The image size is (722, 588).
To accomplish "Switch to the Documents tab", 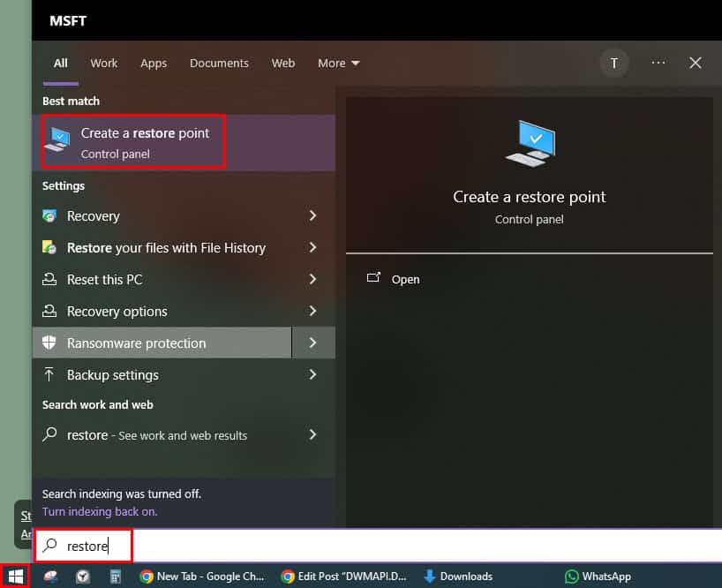I will [219, 64].
